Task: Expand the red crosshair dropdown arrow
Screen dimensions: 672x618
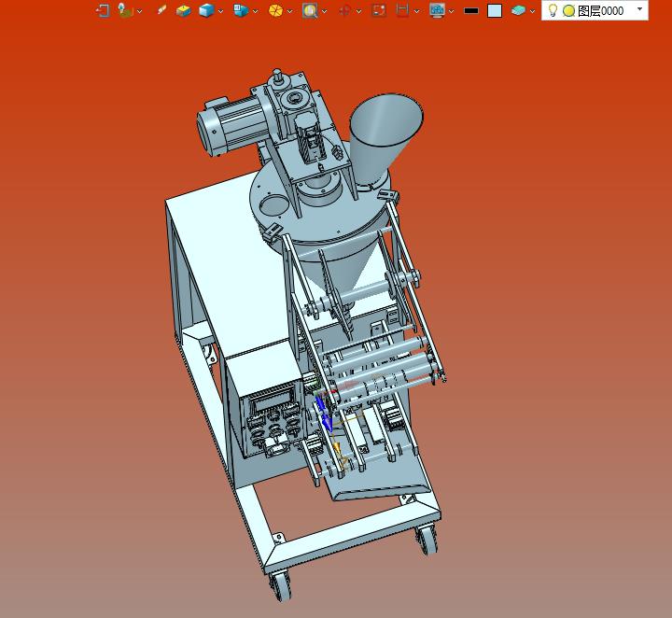Action: pyautogui.click(x=359, y=11)
